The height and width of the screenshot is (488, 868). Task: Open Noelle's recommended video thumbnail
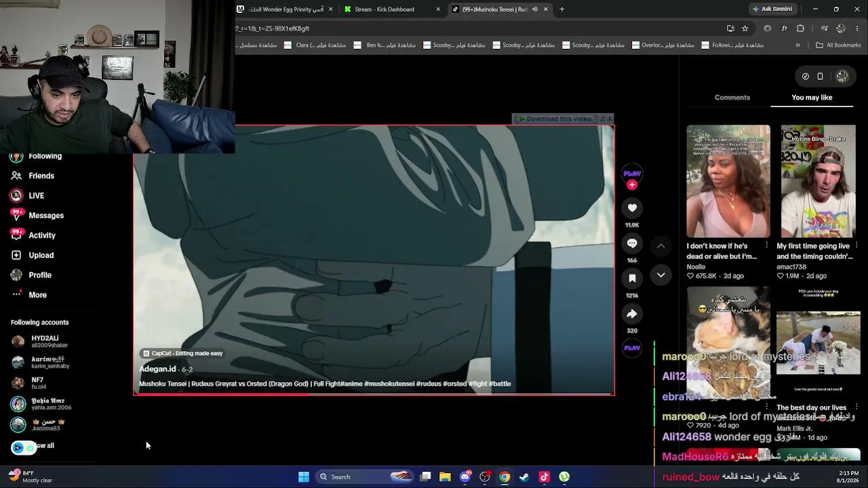point(728,181)
